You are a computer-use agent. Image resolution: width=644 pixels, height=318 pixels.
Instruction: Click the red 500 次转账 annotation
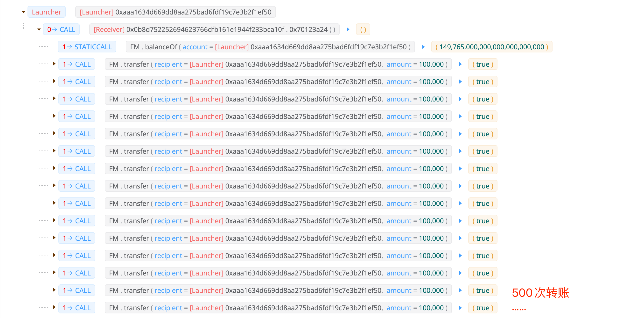pos(540,292)
